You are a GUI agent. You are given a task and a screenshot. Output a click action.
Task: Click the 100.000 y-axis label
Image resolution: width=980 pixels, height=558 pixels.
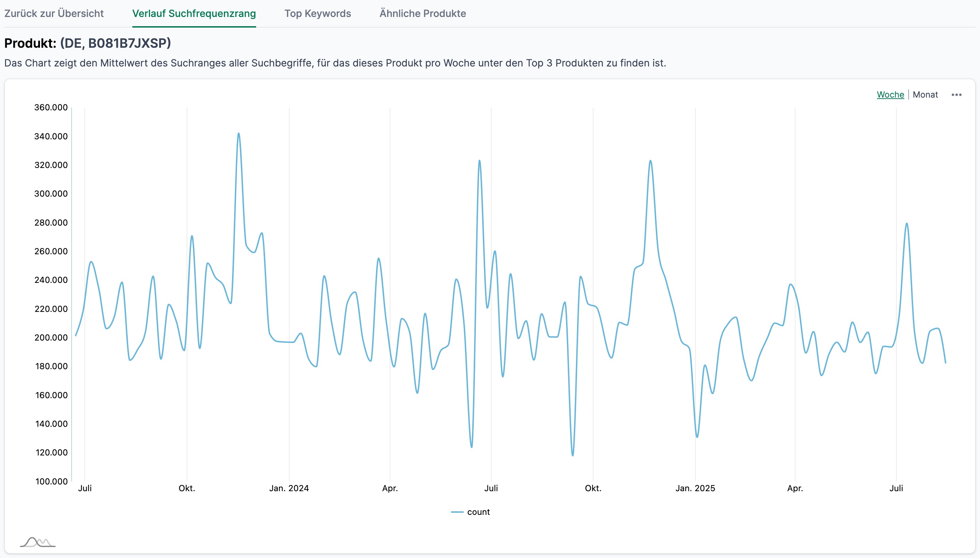tap(51, 481)
